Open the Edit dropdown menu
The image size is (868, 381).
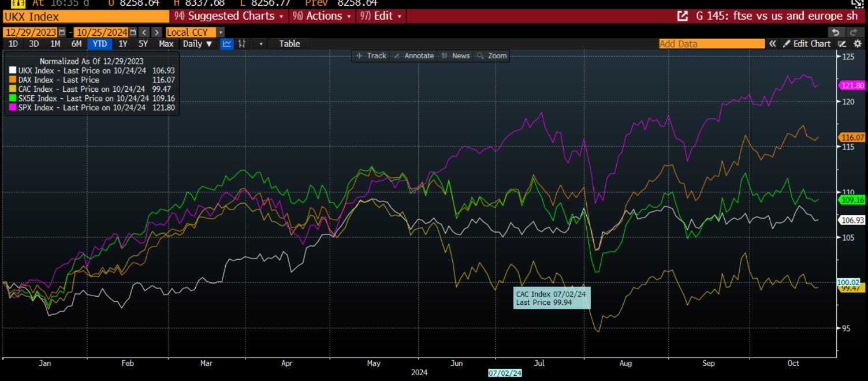380,16
